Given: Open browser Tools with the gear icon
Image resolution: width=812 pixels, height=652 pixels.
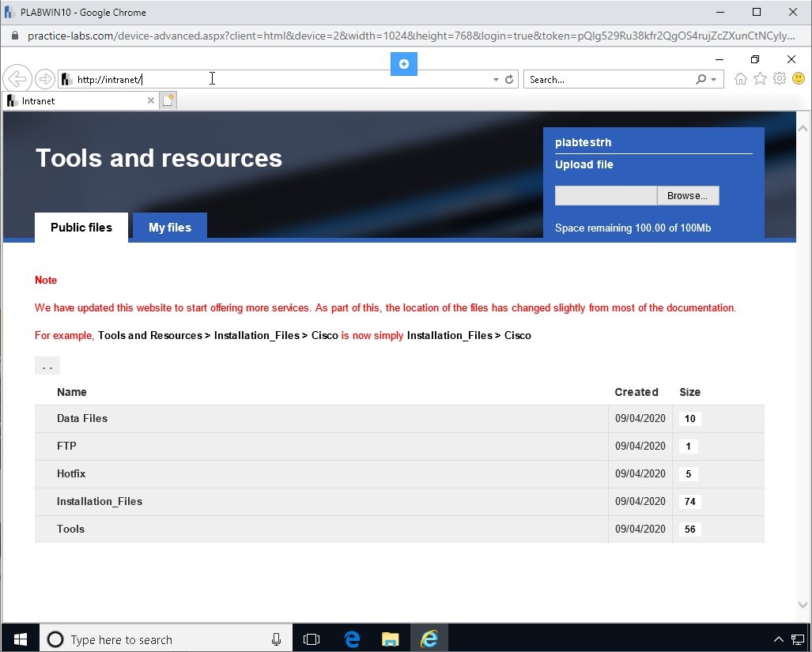Looking at the screenshot, I should tap(780, 78).
